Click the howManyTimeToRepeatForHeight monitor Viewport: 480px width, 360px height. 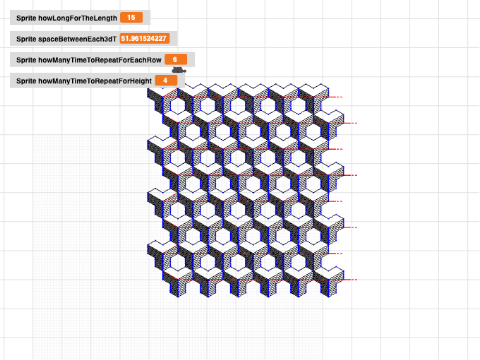pos(97,81)
